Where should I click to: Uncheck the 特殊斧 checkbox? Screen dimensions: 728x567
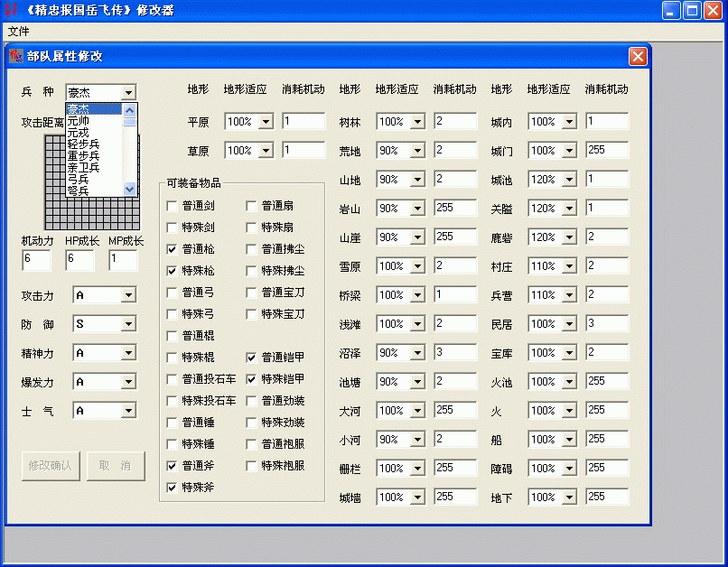[x=172, y=488]
